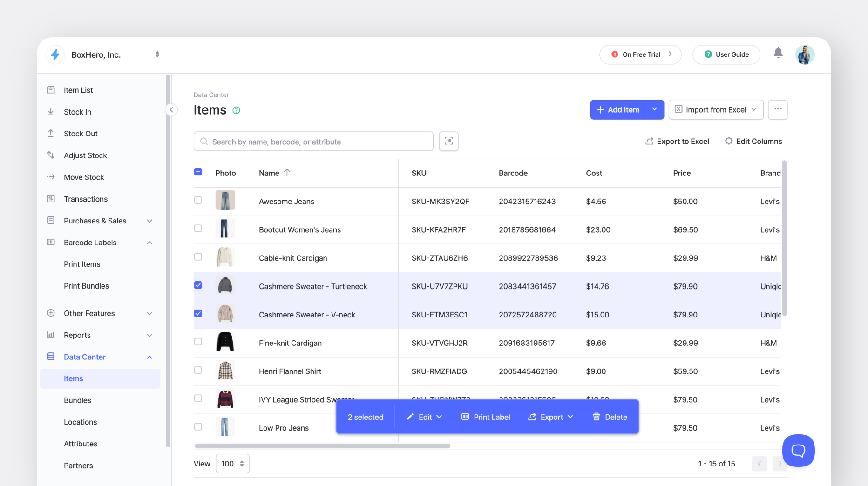Open Transactions in the sidebar
The image size is (868, 486).
pyautogui.click(x=86, y=199)
